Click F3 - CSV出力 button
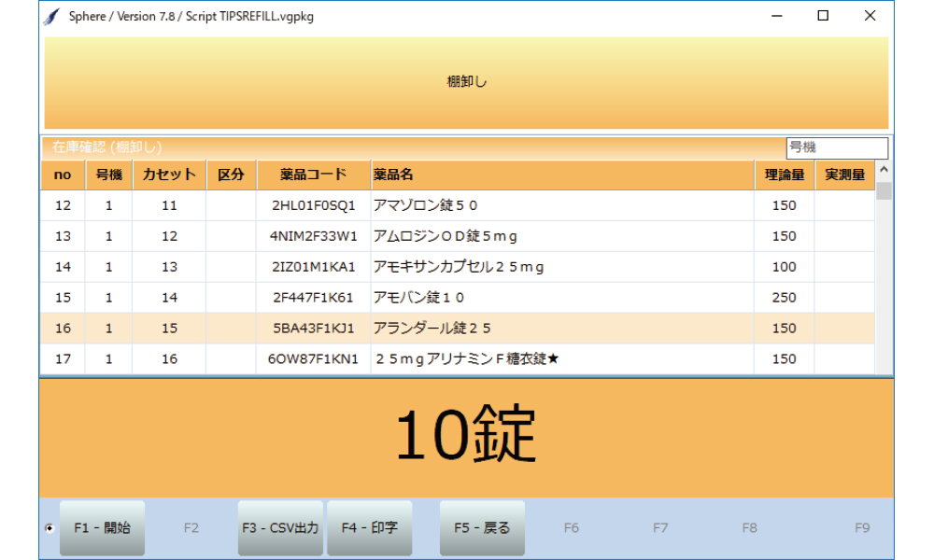934x560 pixels. point(280,528)
